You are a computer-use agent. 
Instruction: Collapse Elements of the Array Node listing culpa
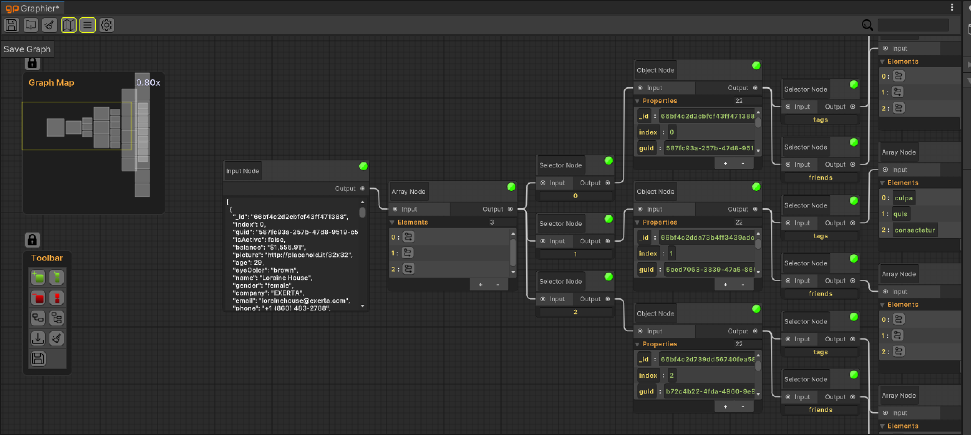tap(882, 183)
